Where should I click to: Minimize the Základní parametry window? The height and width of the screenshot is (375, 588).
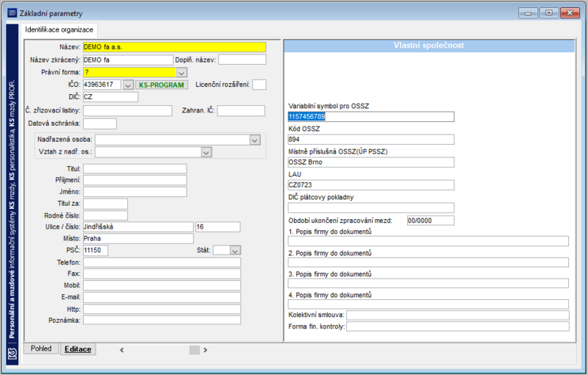point(528,13)
